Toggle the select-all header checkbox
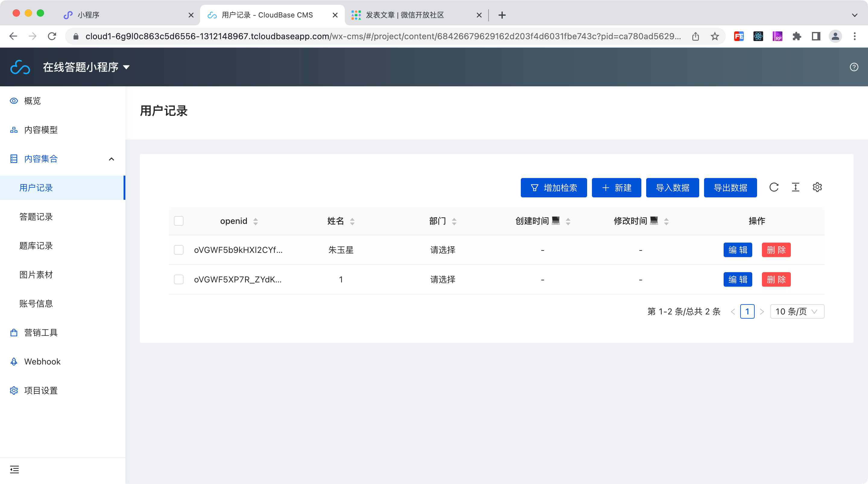This screenshot has height=484, width=868. 179,221
